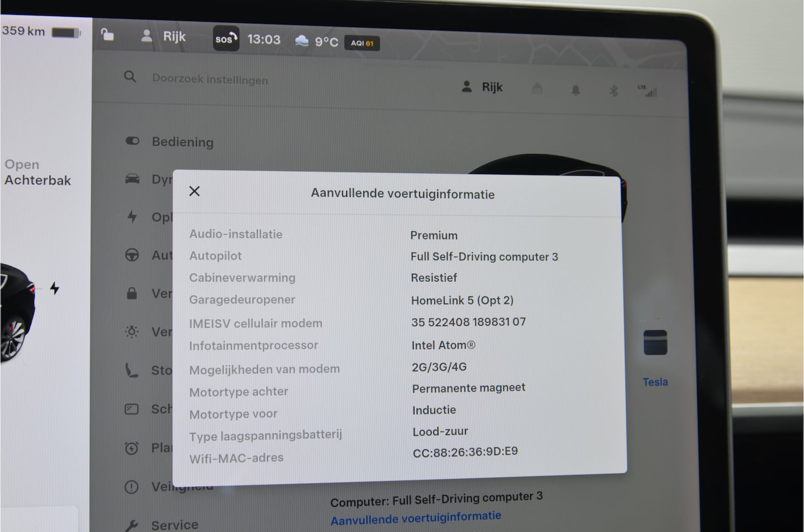This screenshot has width=804, height=532.
Task: Open the Bluetooth settings icon
Action: 613,91
